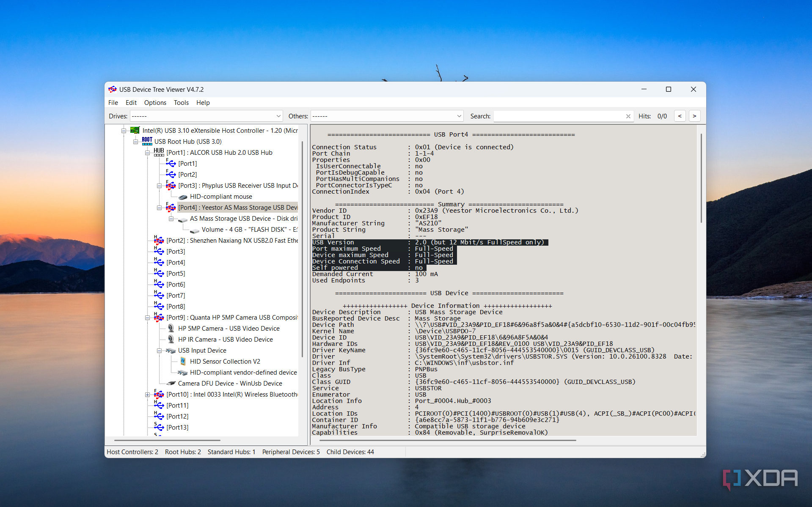This screenshot has height=507, width=812.
Task: Collapse the Port4 Yeestor Mass Storage node
Action: pyautogui.click(x=159, y=208)
